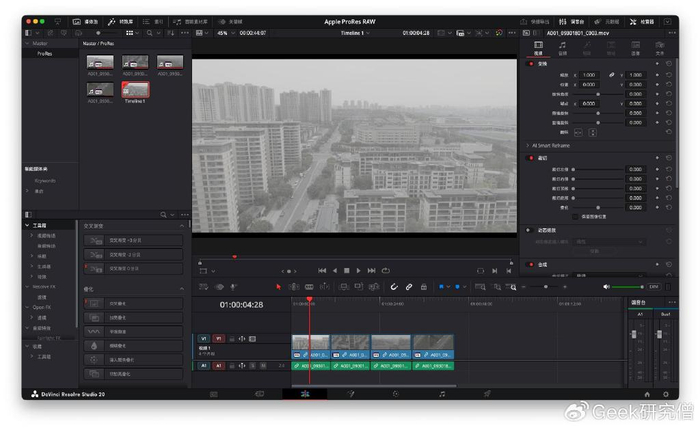Click the V1 video track destination button
This screenshot has width=700, height=428.
point(219,338)
